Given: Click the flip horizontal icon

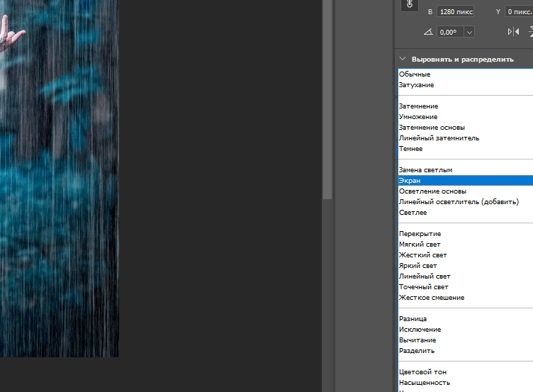Looking at the screenshot, I should pos(513,32).
